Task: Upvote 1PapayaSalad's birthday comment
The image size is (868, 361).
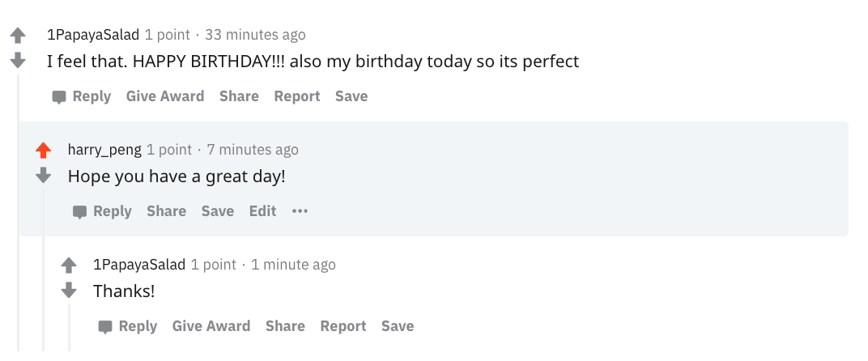Action: 18,36
